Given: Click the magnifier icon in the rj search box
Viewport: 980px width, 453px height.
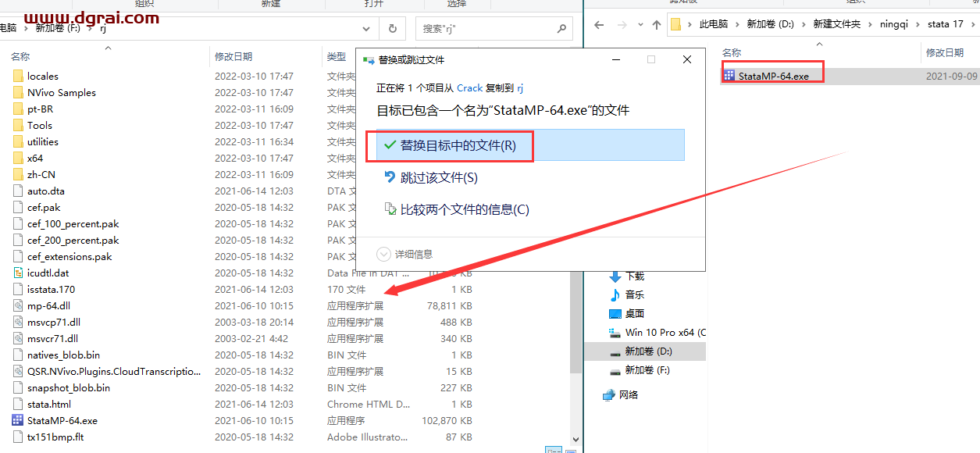Looking at the screenshot, I should pyautogui.click(x=561, y=29).
